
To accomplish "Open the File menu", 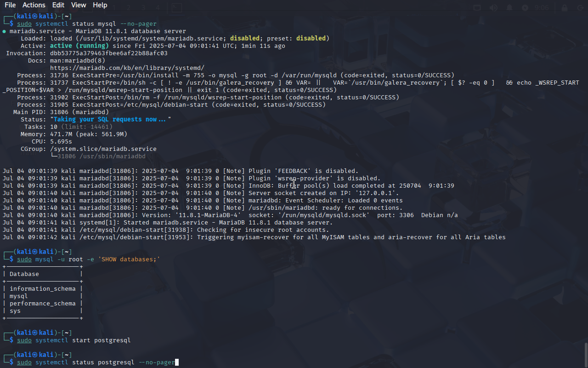I will (x=10, y=5).
